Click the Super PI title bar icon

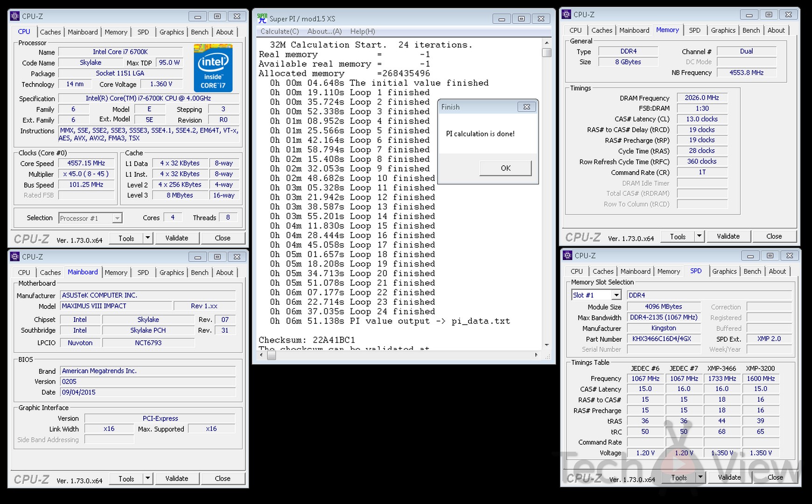pyautogui.click(x=262, y=18)
